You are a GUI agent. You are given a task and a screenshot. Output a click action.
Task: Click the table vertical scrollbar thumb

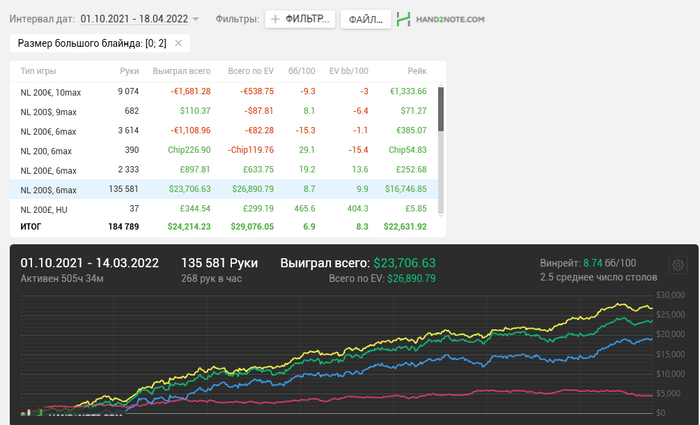pos(441,109)
